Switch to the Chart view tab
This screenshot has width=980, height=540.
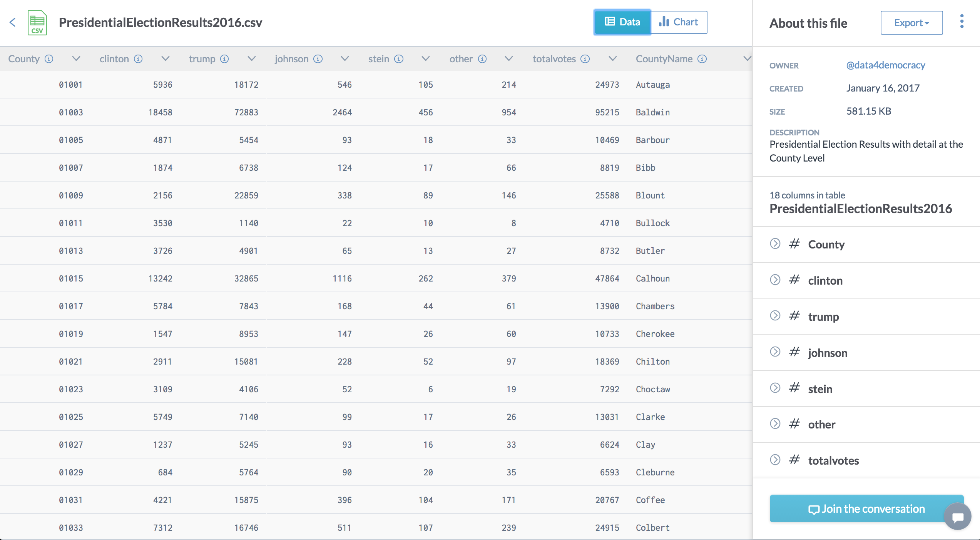[679, 22]
